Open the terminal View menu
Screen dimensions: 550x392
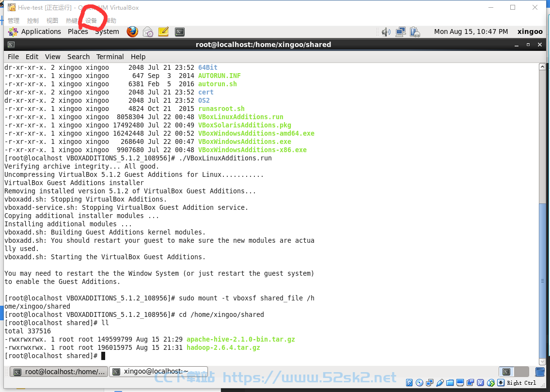pos(53,57)
